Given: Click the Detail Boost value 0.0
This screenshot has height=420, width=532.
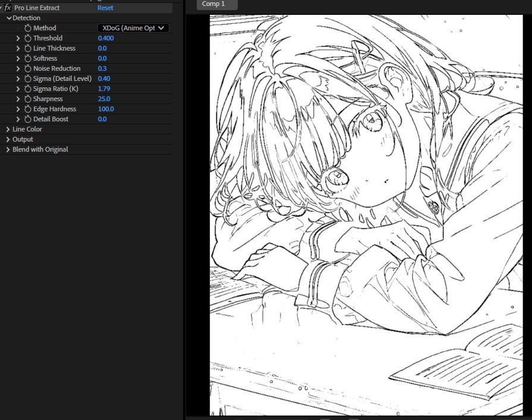Looking at the screenshot, I should point(102,119).
